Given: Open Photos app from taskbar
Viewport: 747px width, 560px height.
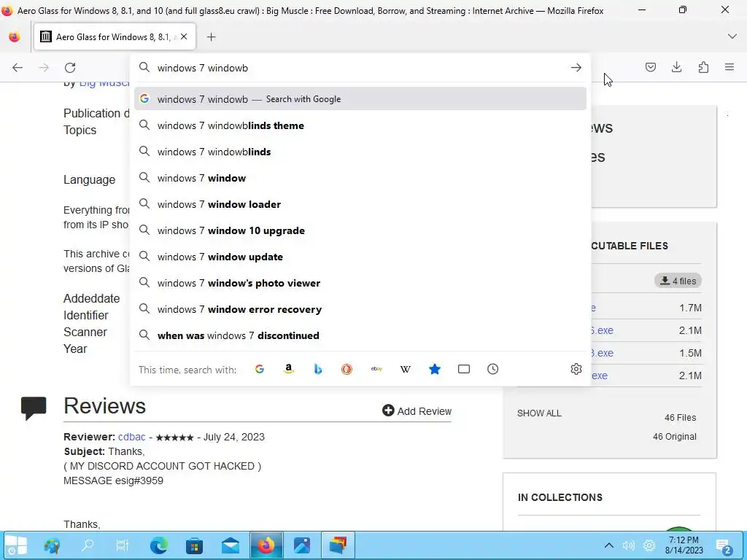Looking at the screenshot, I should click(302, 545).
